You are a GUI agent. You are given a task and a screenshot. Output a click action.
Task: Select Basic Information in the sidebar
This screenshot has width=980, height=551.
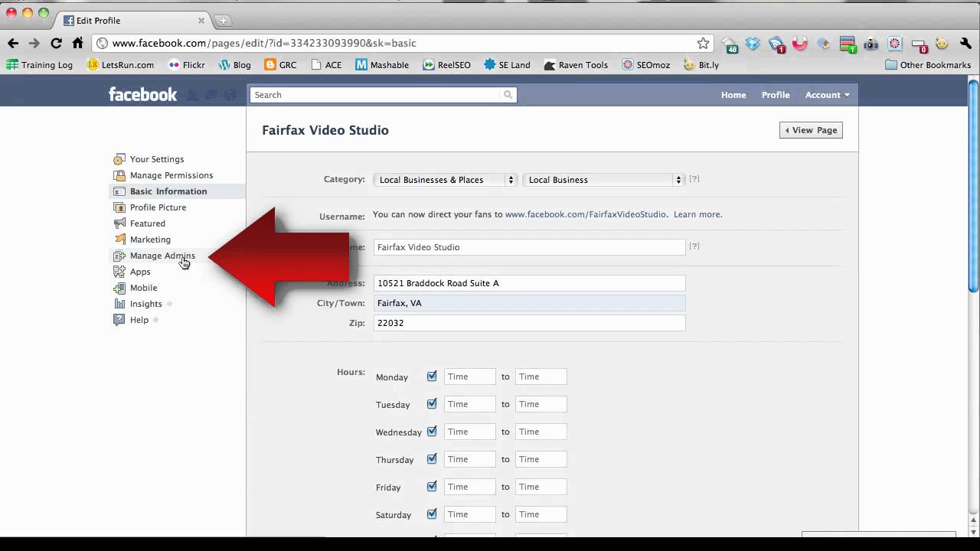click(x=168, y=191)
